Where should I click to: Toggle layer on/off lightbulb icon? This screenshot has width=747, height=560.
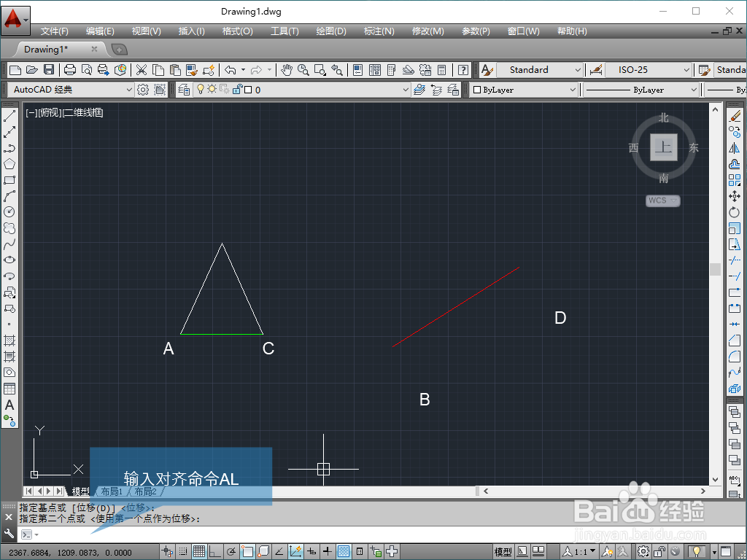tap(201, 89)
